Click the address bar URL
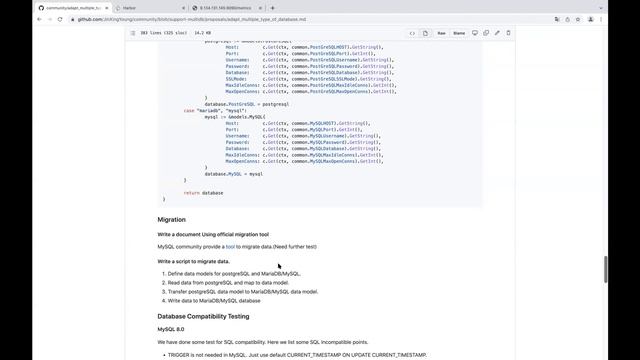640x360 pixels. 192,19
